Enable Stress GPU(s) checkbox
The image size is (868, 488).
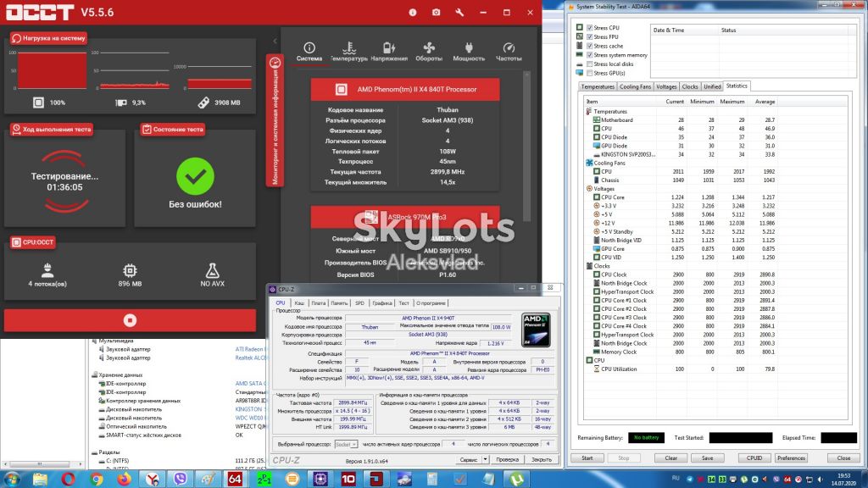pos(590,73)
